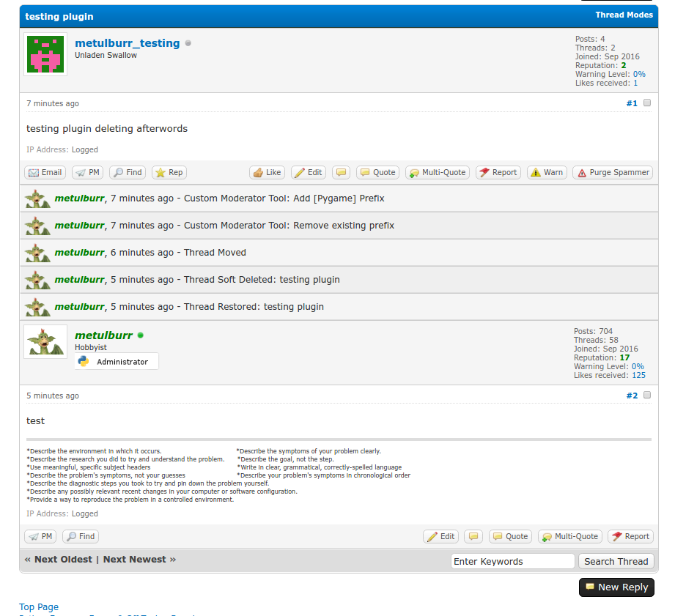The height and width of the screenshot is (616, 675).
Task: Click the Find button under post #2
Action: (x=81, y=537)
